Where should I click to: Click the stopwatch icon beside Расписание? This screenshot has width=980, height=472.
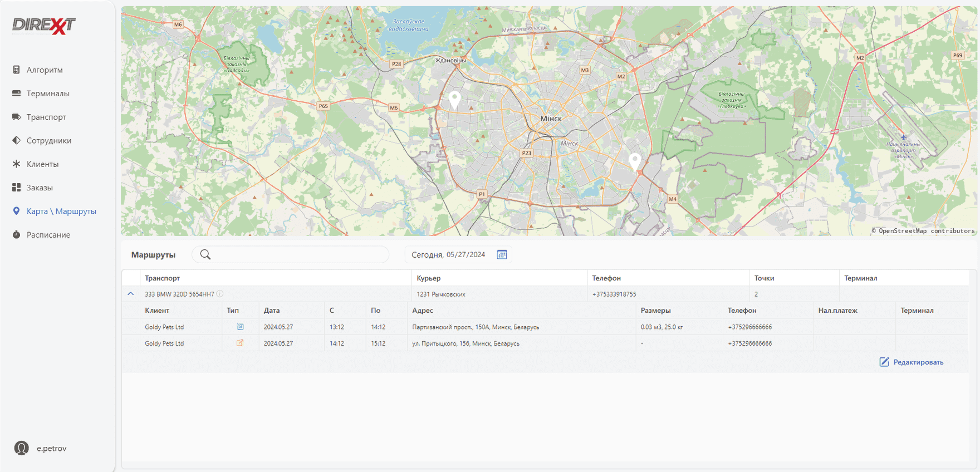click(x=16, y=235)
